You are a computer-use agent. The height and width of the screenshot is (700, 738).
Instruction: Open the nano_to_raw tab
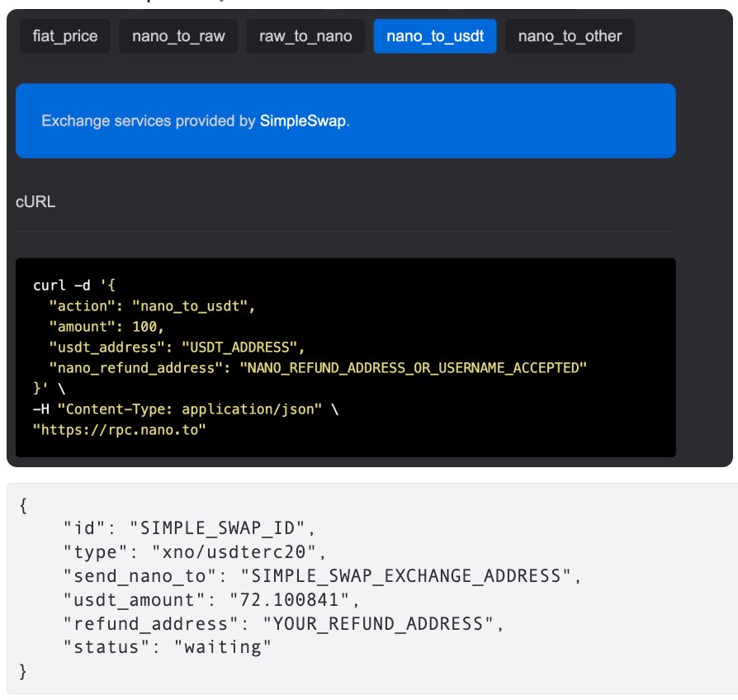tap(178, 36)
